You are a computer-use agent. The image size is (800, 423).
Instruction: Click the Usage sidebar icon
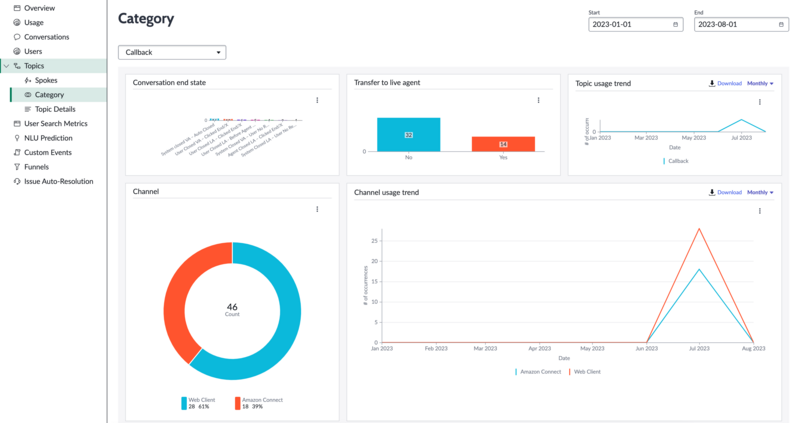click(x=17, y=22)
